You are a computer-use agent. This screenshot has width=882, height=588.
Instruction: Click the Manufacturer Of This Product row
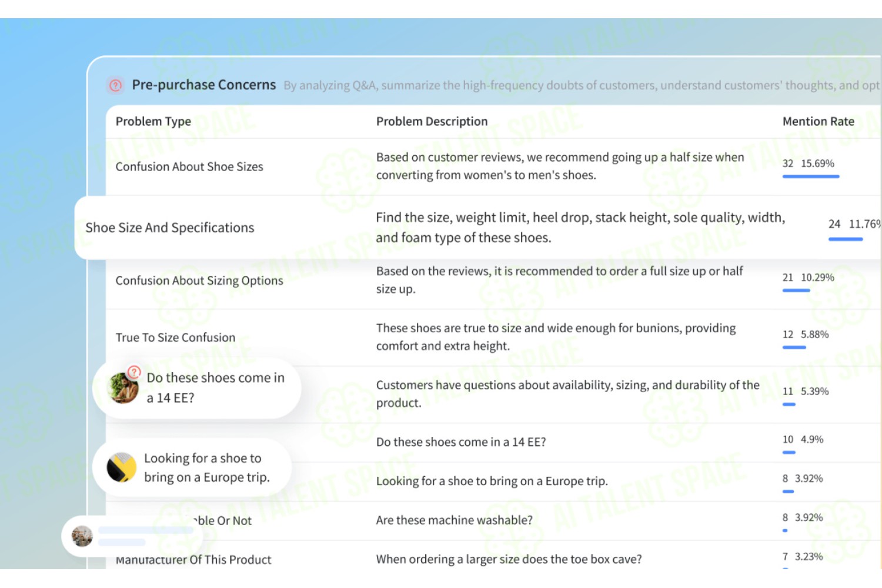click(493, 556)
